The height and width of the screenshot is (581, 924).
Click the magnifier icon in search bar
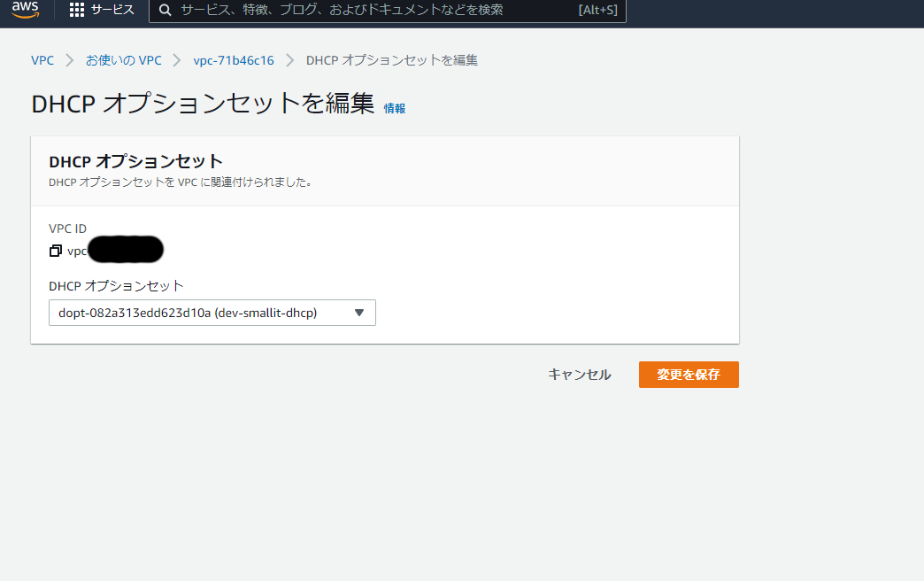(165, 10)
